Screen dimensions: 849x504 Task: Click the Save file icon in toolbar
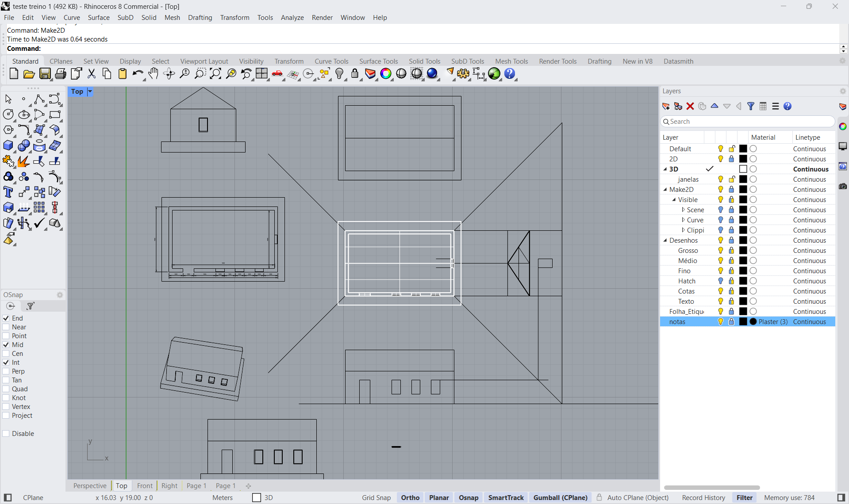(45, 74)
